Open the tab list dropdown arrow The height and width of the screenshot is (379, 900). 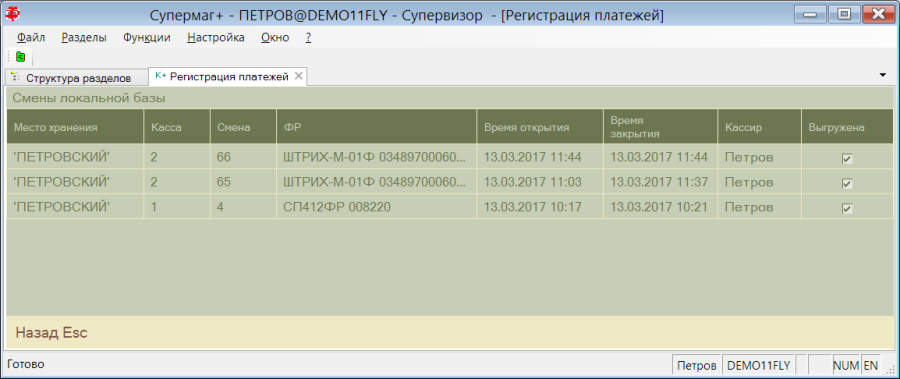click(x=883, y=75)
